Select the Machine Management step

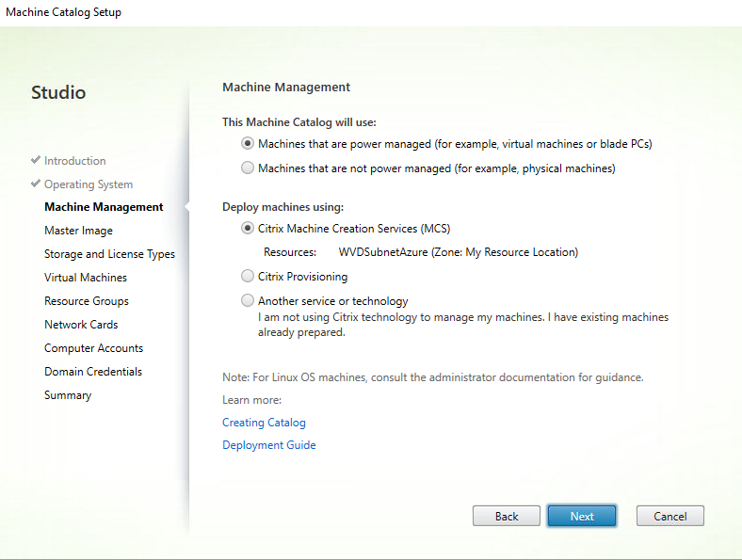click(x=104, y=207)
